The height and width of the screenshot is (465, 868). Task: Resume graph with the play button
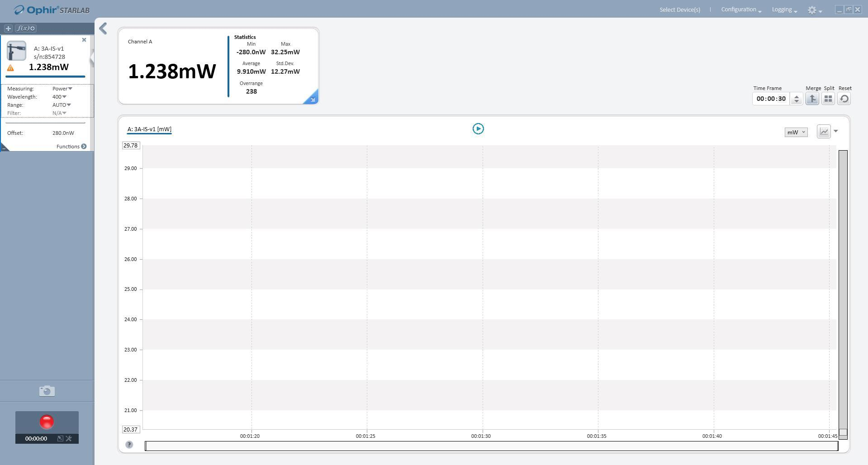[478, 129]
